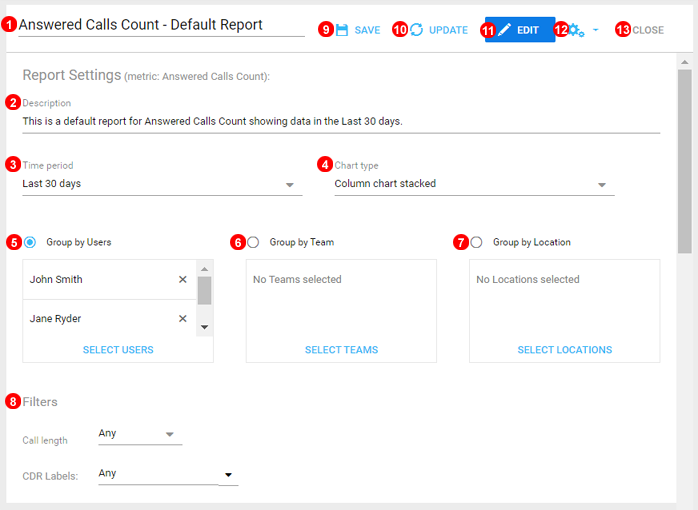The height and width of the screenshot is (510, 698).
Task: Remove Jane Ryder with the X icon
Action: pyautogui.click(x=183, y=319)
